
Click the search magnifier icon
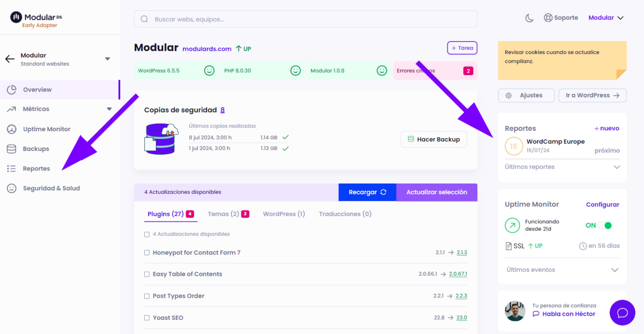[x=144, y=19]
